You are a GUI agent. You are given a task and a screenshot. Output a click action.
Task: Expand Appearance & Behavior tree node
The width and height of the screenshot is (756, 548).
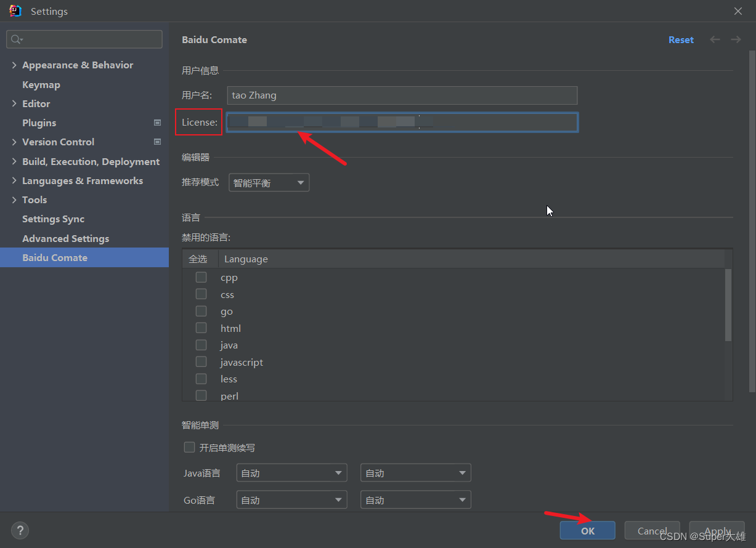coord(14,65)
